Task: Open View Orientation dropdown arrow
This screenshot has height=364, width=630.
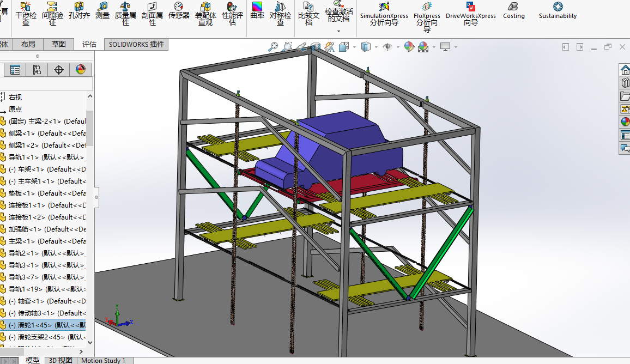Action: click(354, 47)
